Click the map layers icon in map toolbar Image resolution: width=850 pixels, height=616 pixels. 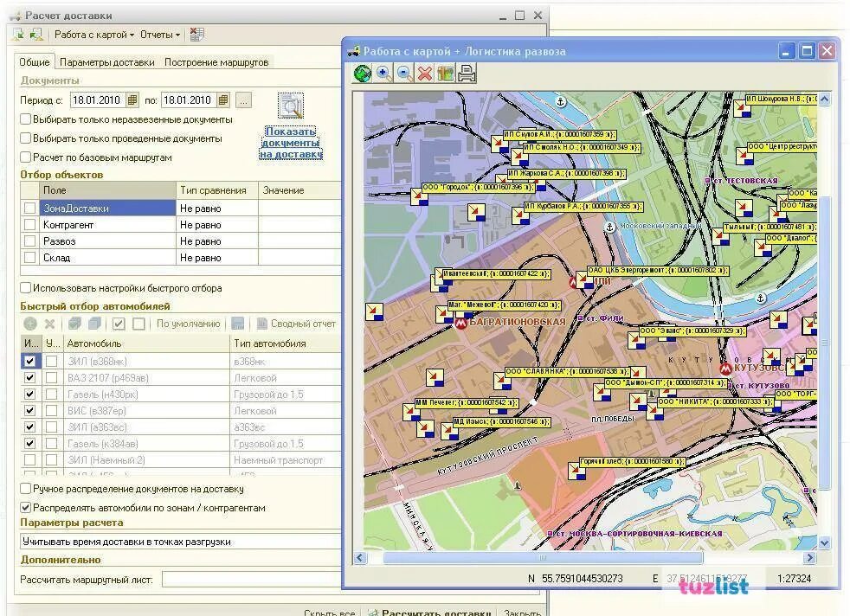446,74
